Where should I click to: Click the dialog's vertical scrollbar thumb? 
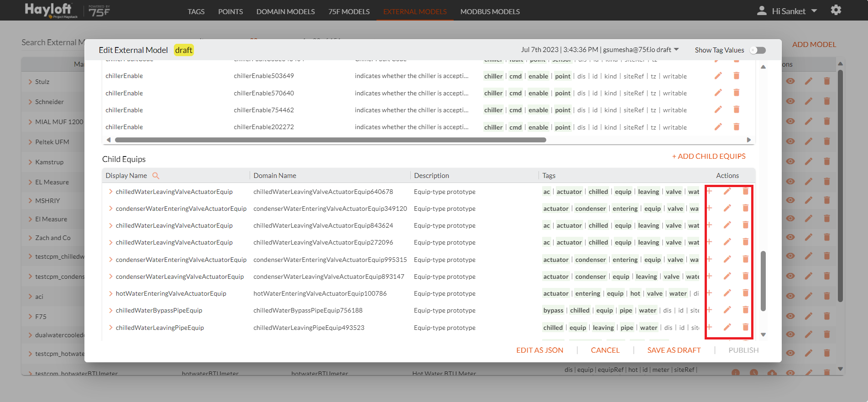[x=763, y=281]
